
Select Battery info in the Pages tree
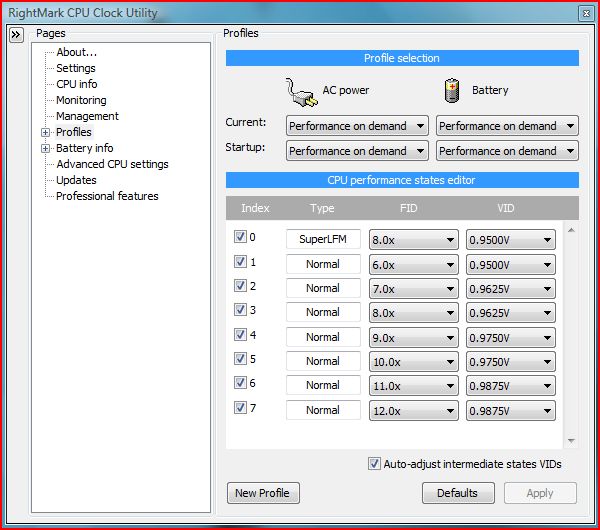tap(85, 148)
